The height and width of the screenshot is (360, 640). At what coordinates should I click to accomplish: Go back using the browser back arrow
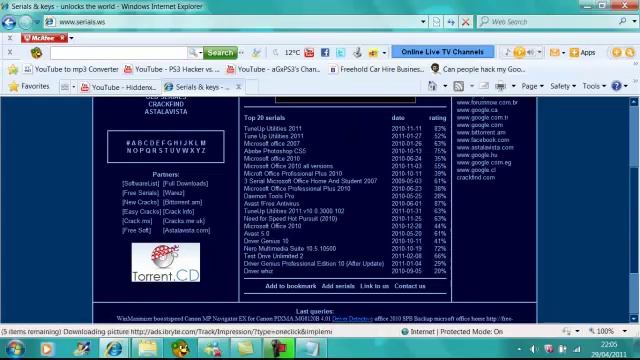[9, 22]
